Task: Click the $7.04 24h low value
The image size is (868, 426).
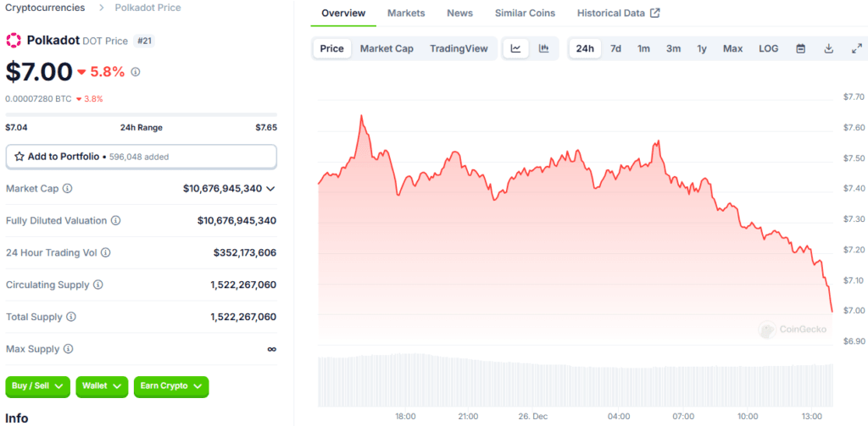Action: [x=17, y=127]
